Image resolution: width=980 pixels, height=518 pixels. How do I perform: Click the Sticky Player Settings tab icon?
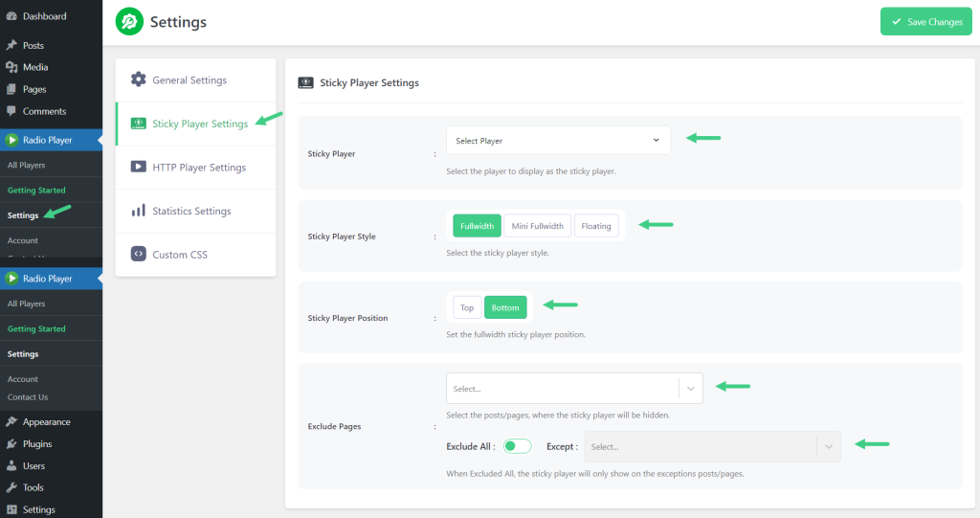point(138,124)
